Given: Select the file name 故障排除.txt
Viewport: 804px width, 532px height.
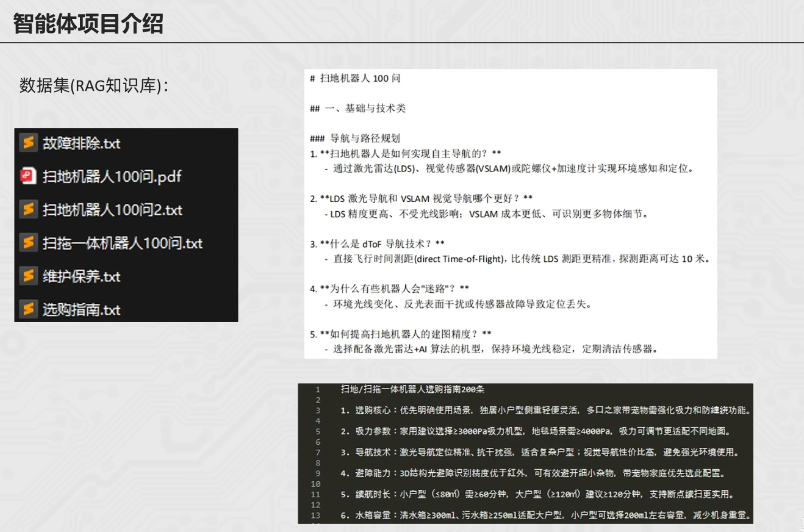Looking at the screenshot, I should pos(82,143).
